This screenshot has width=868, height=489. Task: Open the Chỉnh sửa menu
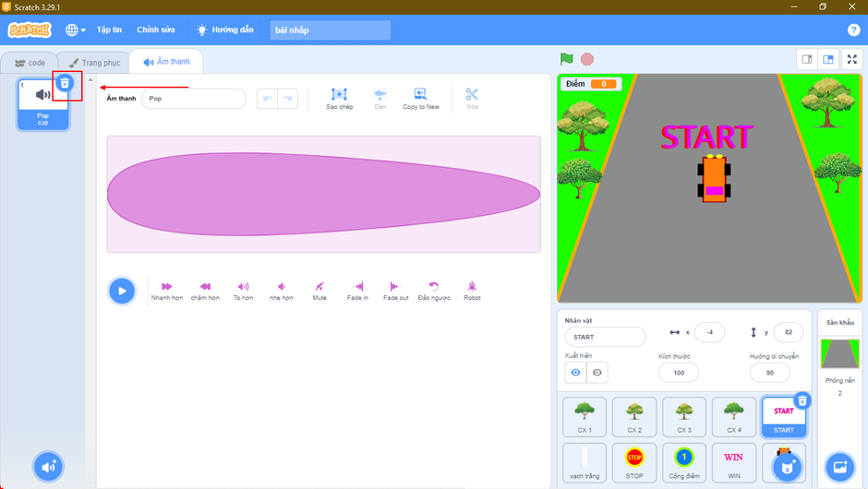click(x=155, y=30)
